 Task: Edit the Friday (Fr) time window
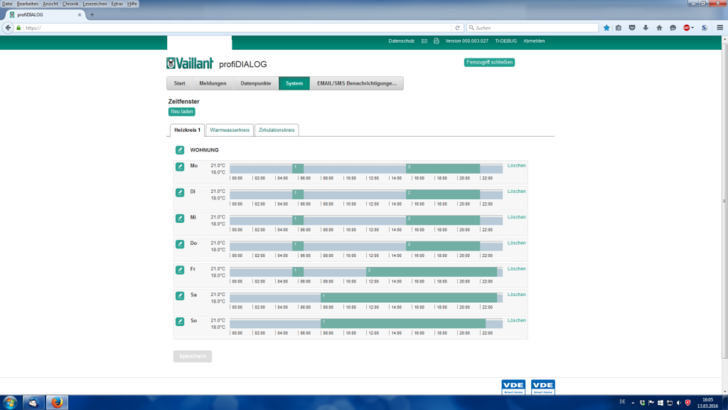tap(180, 270)
